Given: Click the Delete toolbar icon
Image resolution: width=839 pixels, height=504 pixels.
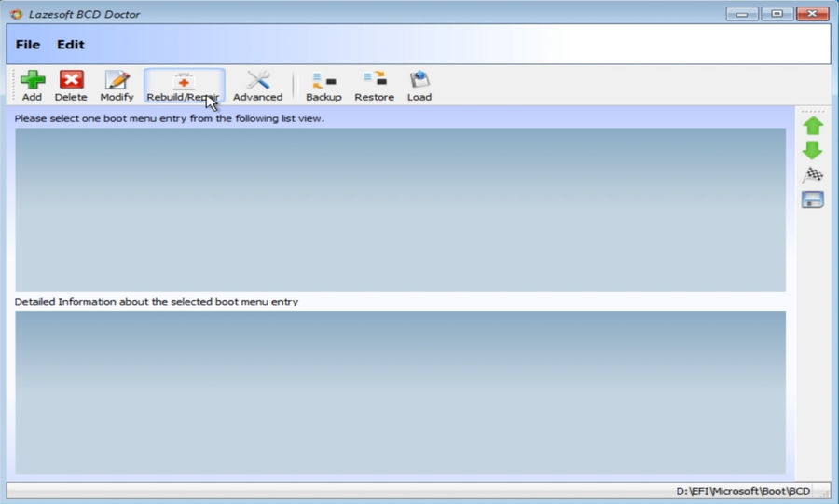Looking at the screenshot, I should coord(71,85).
